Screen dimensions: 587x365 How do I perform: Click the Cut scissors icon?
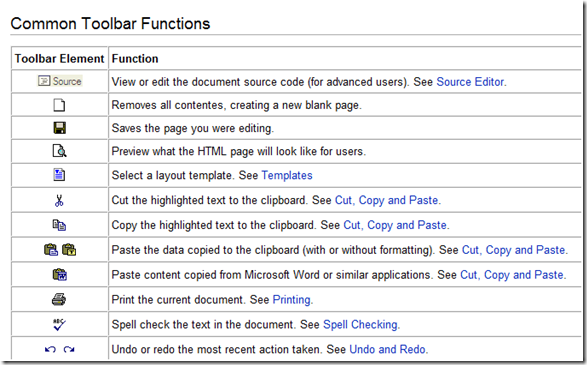[59, 201]
